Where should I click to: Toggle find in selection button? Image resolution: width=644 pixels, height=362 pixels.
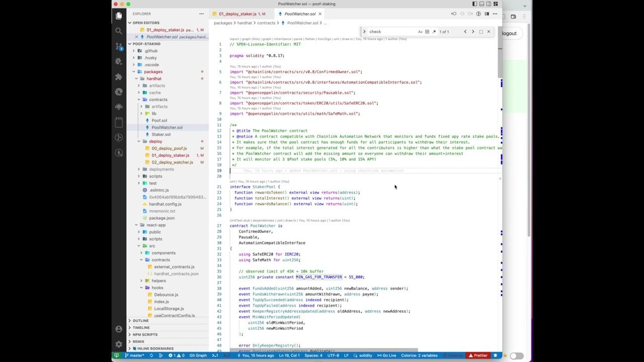click(x=481, y=32)
